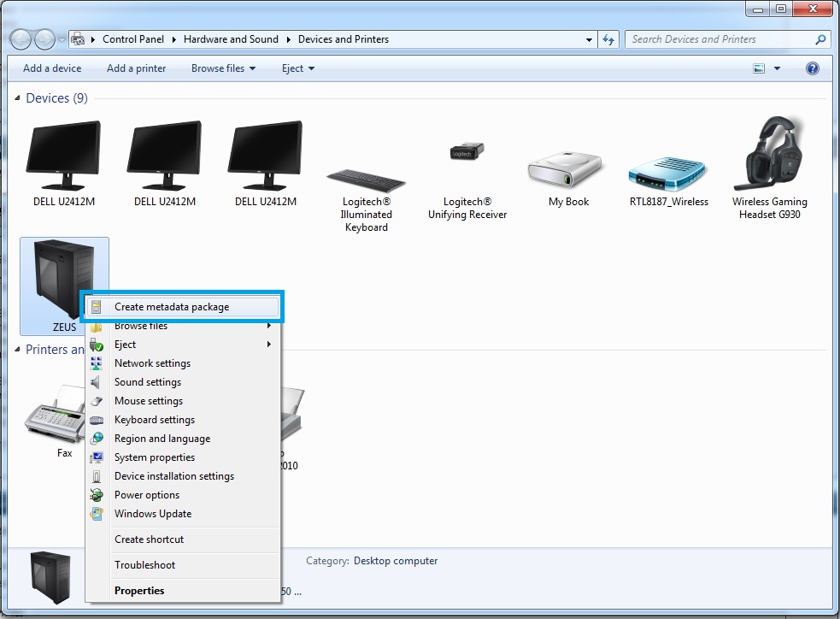
Task: Select the Wireless Gaming Headset G930
Action: 770,158
